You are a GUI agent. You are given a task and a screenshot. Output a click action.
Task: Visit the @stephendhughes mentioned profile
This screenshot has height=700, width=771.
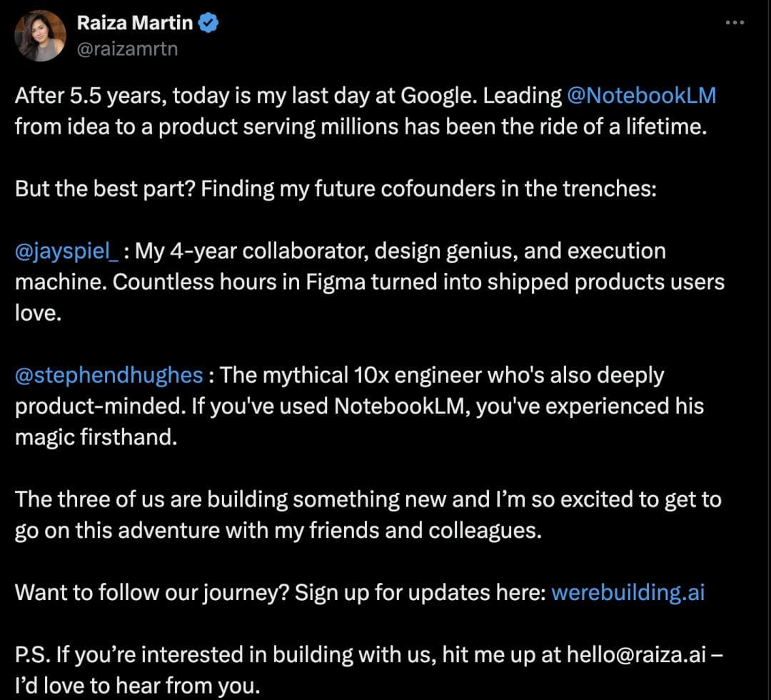point(109,375)
